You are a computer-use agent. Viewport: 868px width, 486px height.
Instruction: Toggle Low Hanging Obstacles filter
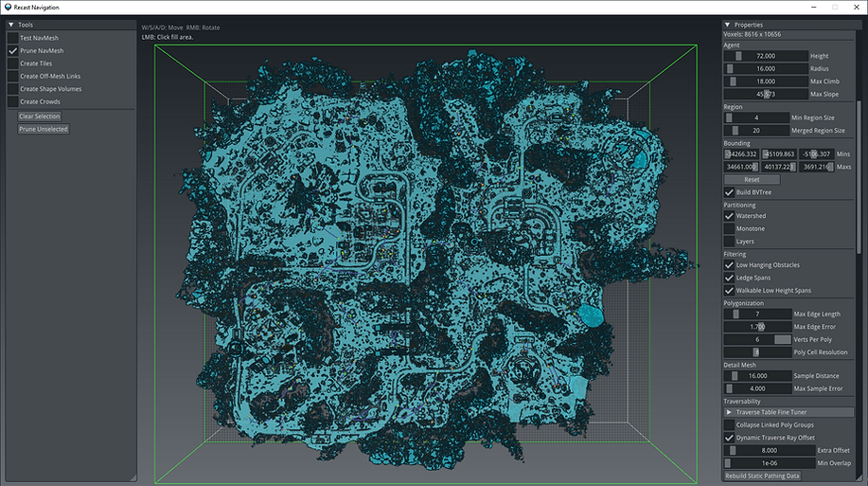click(729, 265)
